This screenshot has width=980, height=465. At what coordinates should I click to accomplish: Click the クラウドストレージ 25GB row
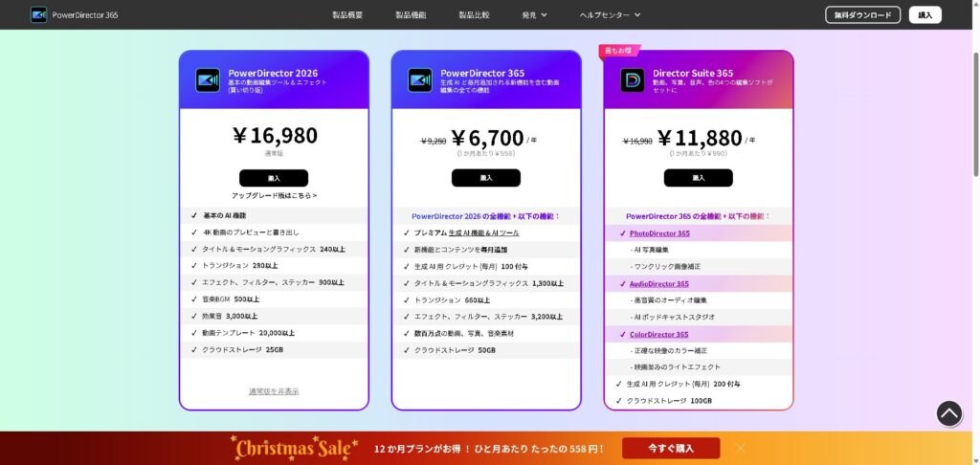click(274, 350)
